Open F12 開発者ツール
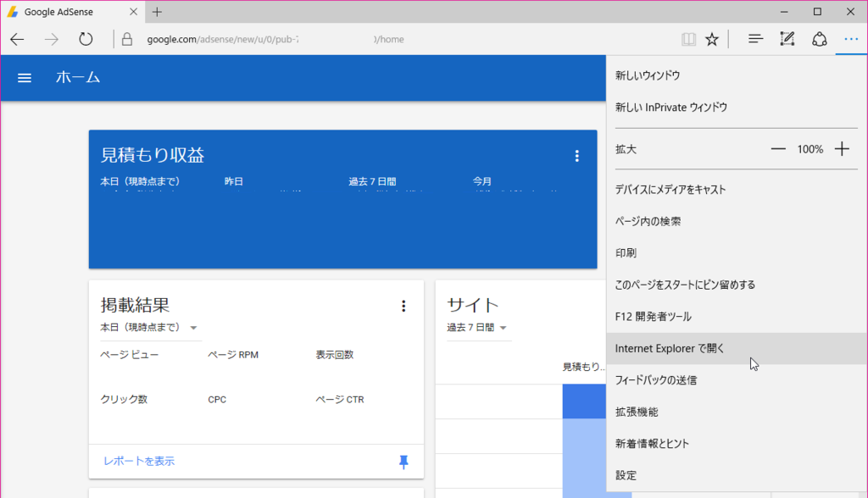 point(737,317)
